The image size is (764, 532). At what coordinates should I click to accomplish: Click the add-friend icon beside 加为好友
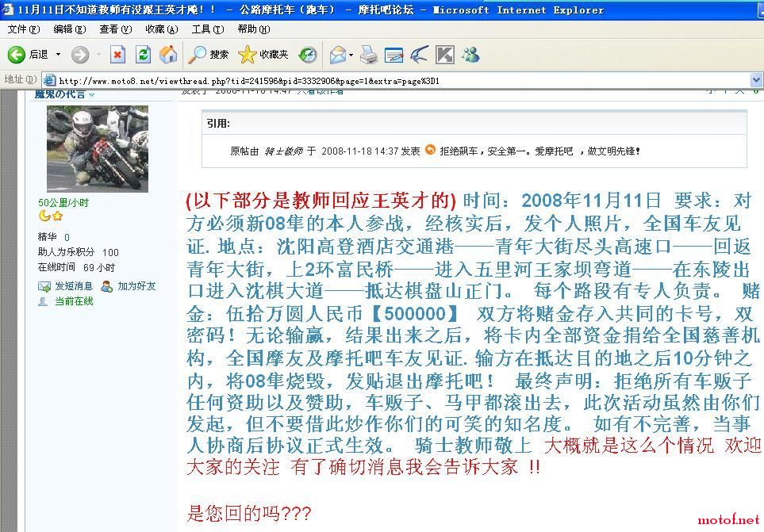coord(107,286)
